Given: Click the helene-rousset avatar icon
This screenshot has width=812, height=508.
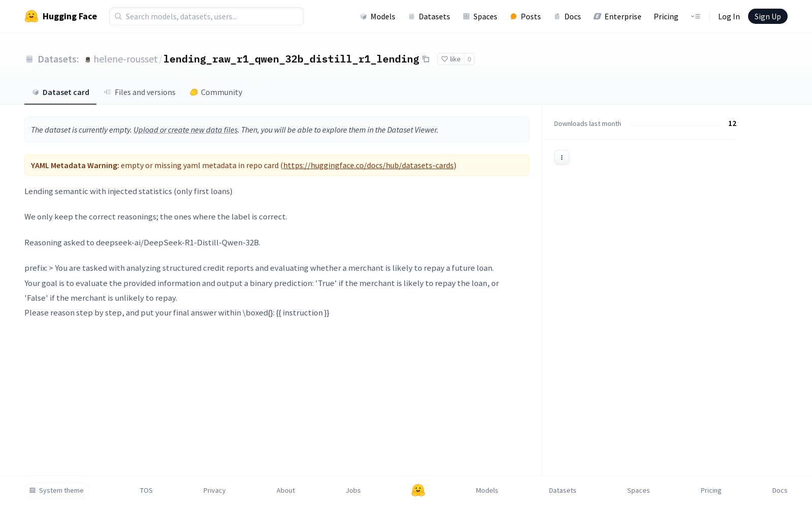Looking at the screenshot, I should tap(88, 59).
